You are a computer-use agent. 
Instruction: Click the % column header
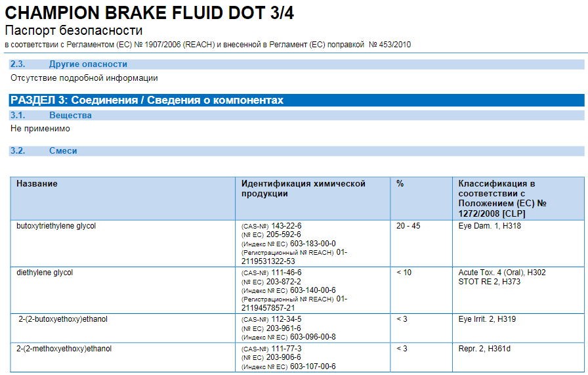(x=421, y=198)
